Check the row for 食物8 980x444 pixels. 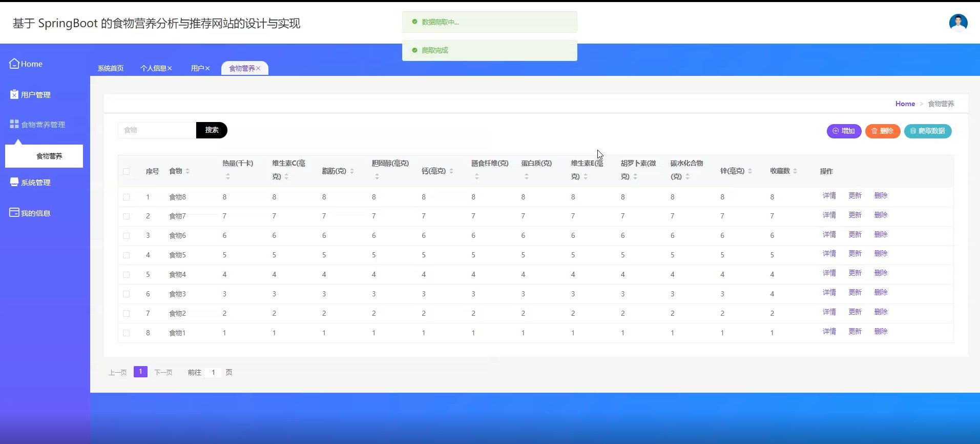pos(126,197)
